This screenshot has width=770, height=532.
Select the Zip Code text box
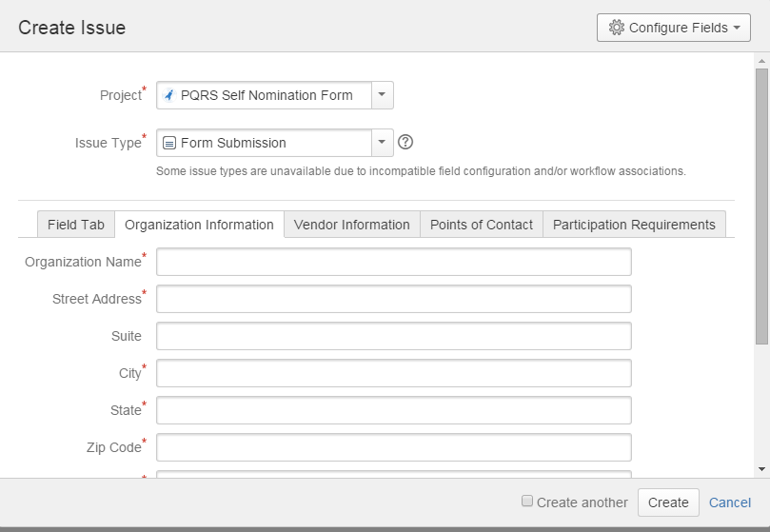[x=393, y=447]
